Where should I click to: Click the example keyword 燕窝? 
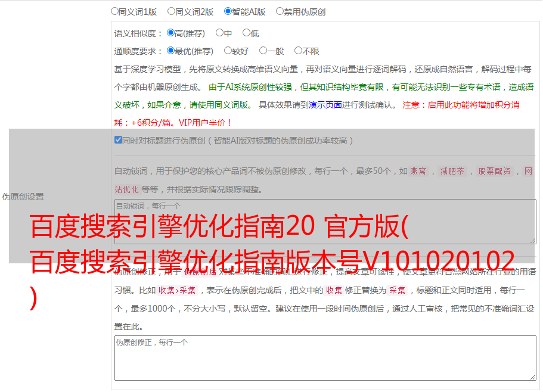(418, 171)
